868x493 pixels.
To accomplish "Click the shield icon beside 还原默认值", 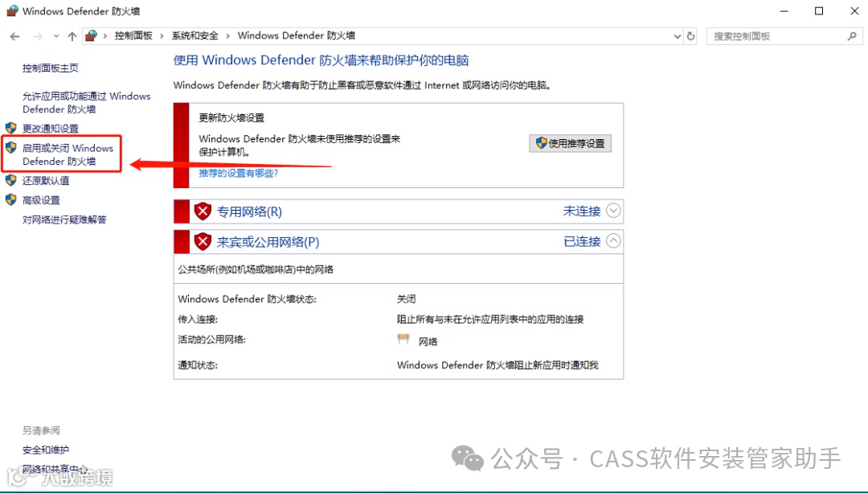I will click(x=11, y=180).
